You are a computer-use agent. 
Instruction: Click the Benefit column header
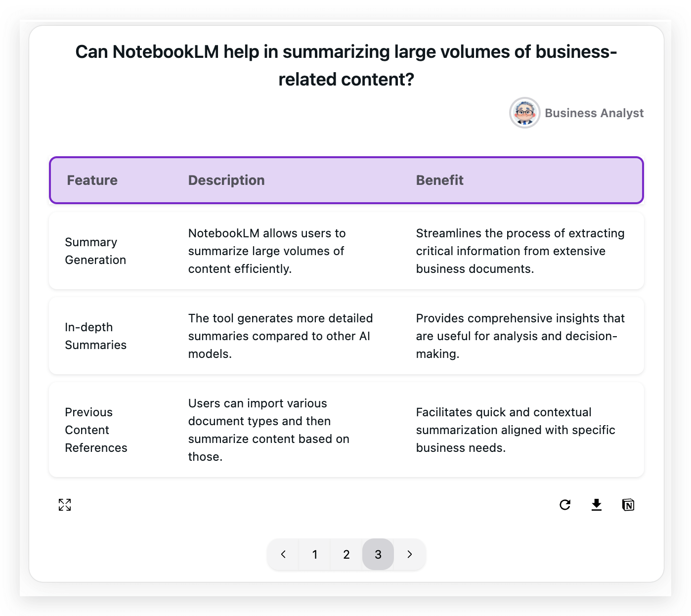440,180
